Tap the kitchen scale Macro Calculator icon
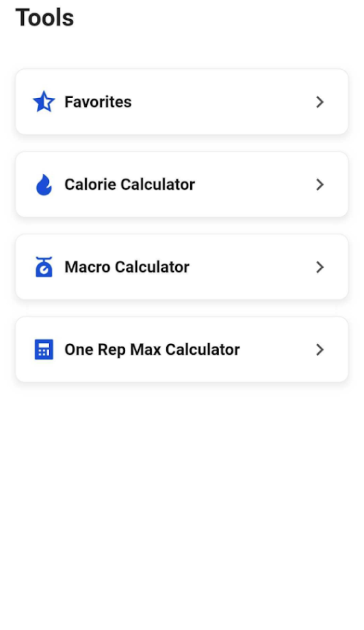The width and height of the screenshot is (364, 630). [x=44, y=267]
